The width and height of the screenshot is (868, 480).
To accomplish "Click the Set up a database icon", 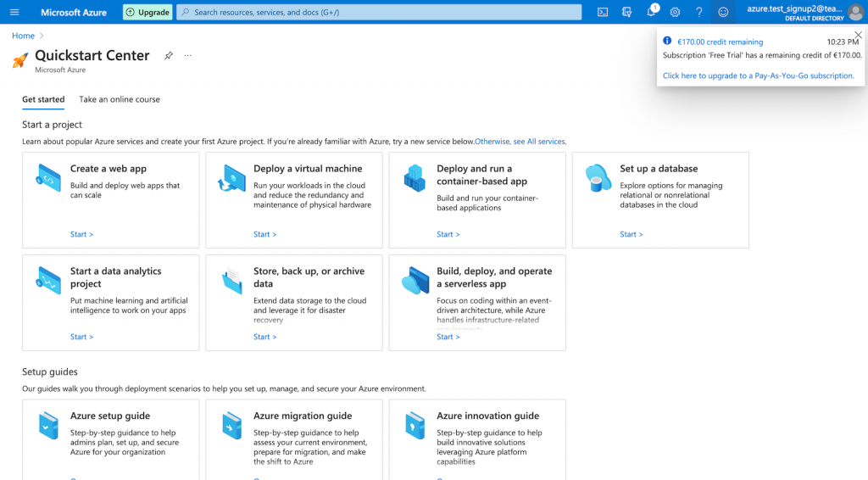I will [598, 178].
